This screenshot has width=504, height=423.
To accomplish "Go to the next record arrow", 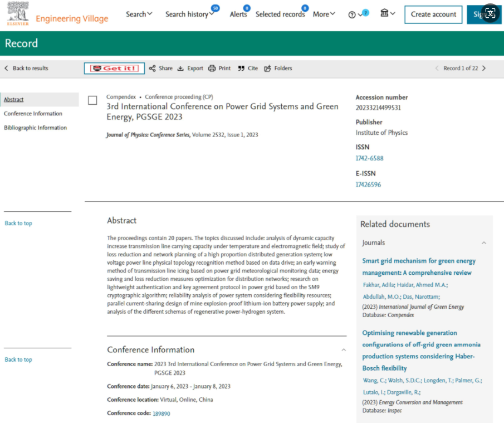I will [x=484, y=68].
